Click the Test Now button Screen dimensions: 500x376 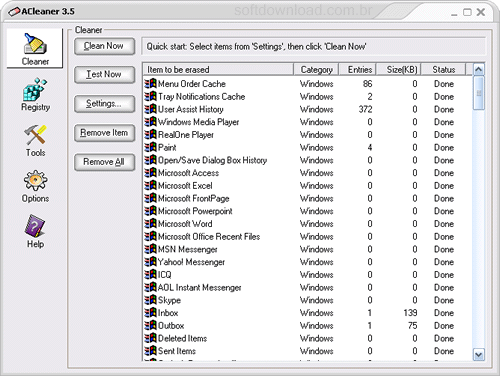104,75
